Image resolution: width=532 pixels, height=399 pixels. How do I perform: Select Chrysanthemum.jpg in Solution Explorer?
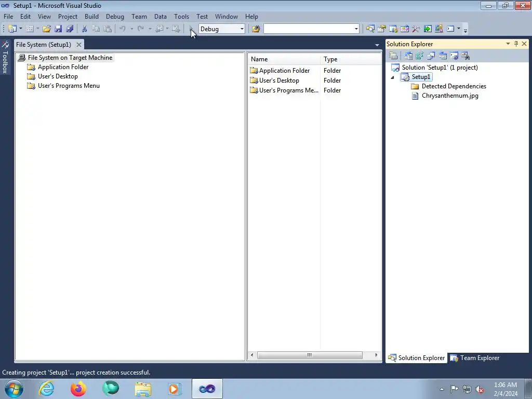(x=450, y=96)
